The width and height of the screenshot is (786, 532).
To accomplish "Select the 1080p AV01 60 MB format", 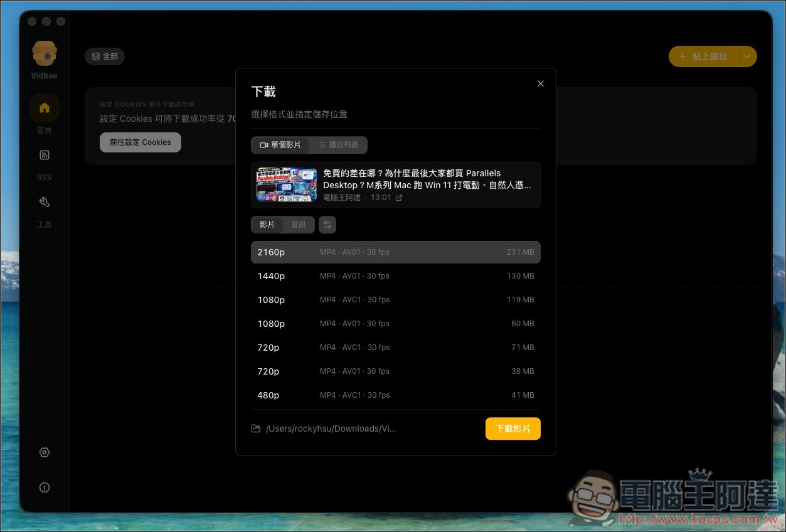I will click(x=396, y=324).
